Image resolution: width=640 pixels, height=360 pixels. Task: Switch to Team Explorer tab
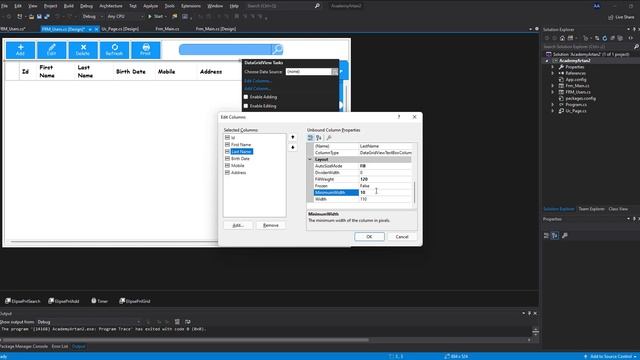pos(591,209)
